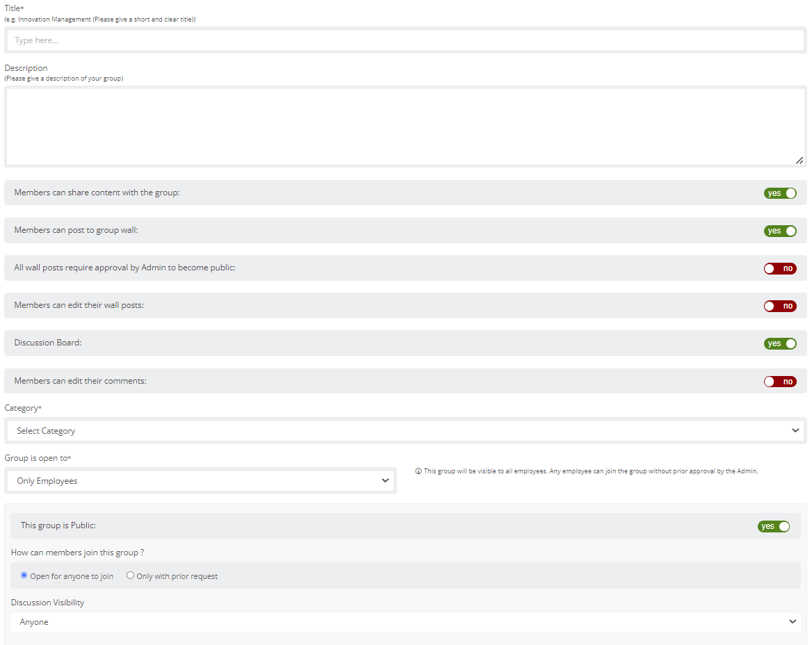Switch off the Discussion Board toggle
The height and width of the screenshot is (645, 812).
pos(780,343)
